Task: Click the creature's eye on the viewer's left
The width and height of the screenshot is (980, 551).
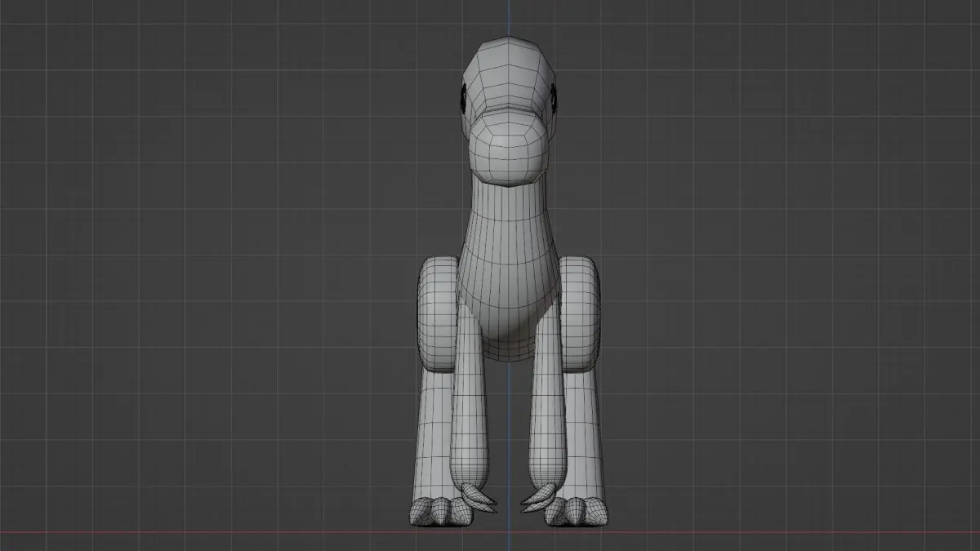Action: click(x=462, y=98)
